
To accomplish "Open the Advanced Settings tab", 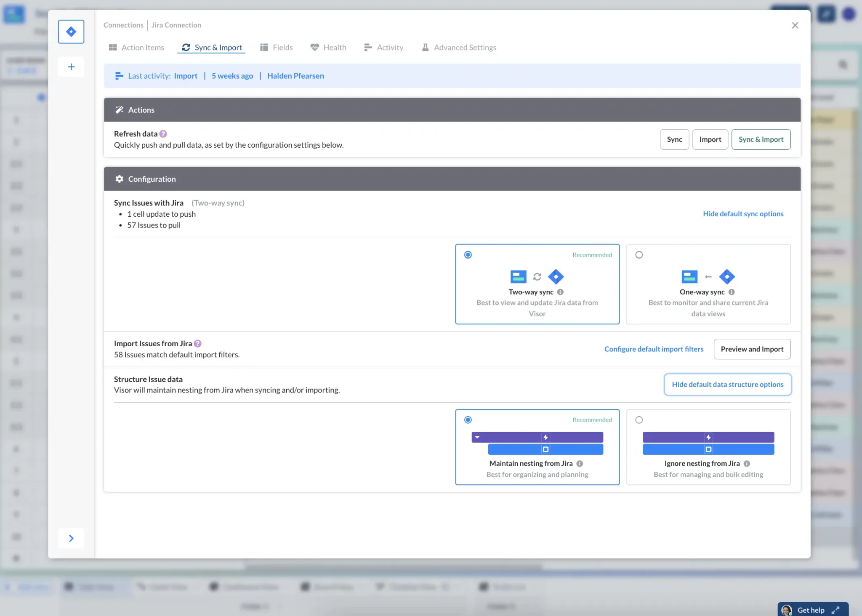I will tap(459, 48).
